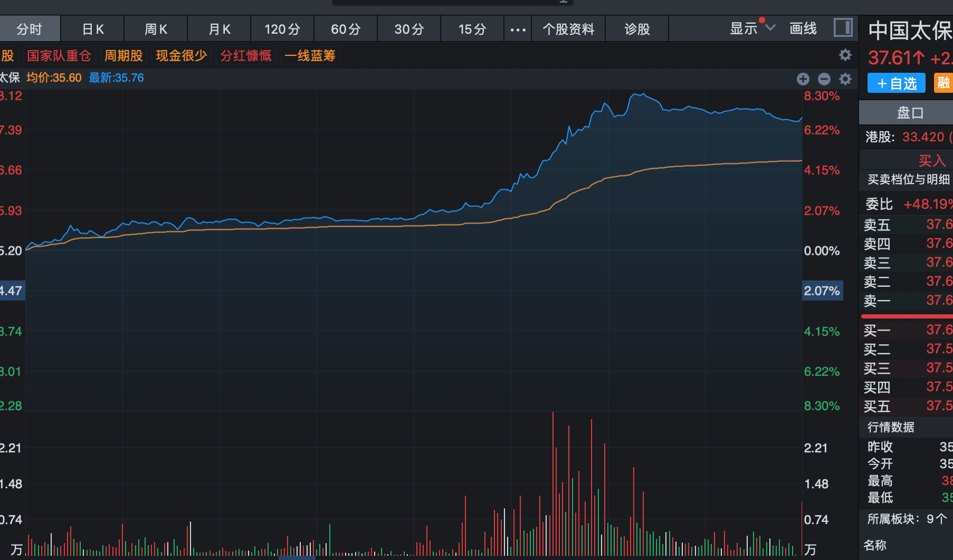Select the 买三 order row
Screen dimensions: 953x560
pyautogui.click(x=907, y=368)
